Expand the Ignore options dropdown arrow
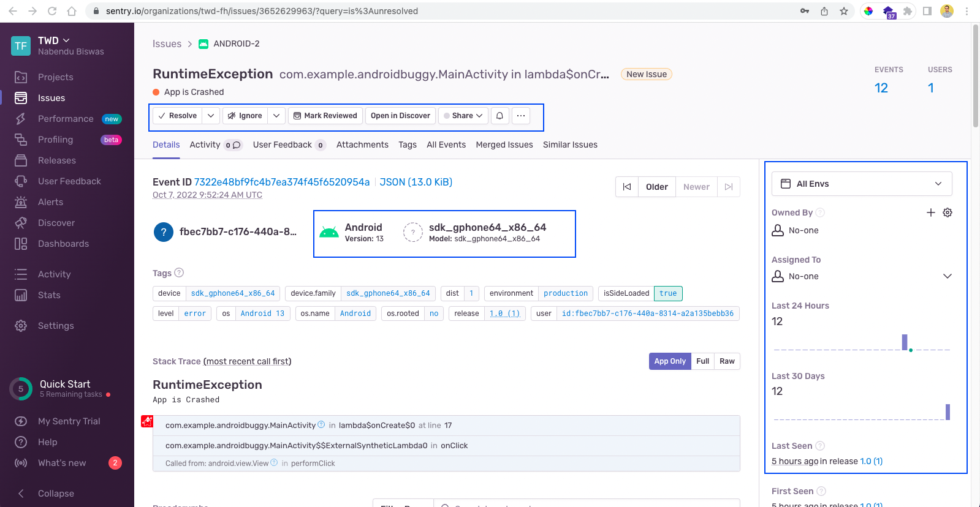 tap(276, 116)
